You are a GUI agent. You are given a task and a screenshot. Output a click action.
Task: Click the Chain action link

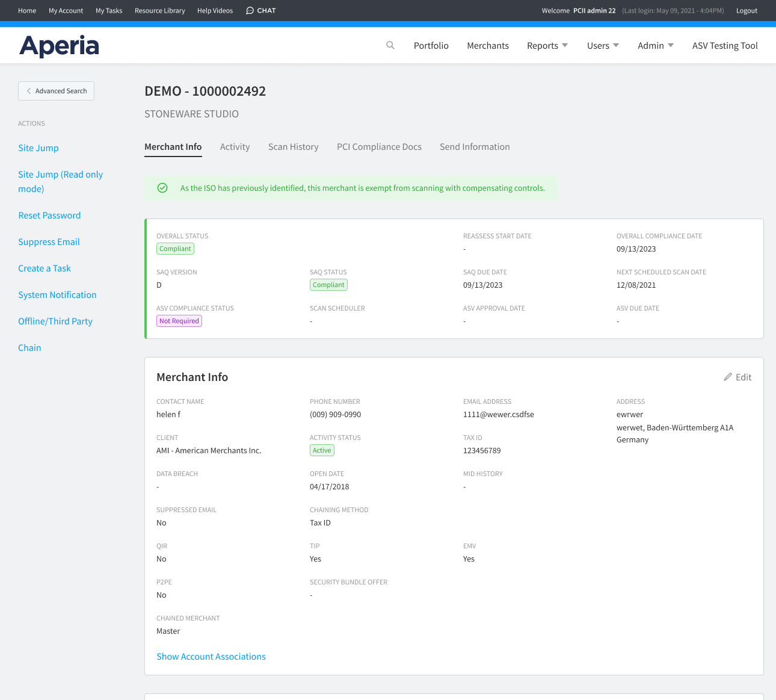(29, 348)
